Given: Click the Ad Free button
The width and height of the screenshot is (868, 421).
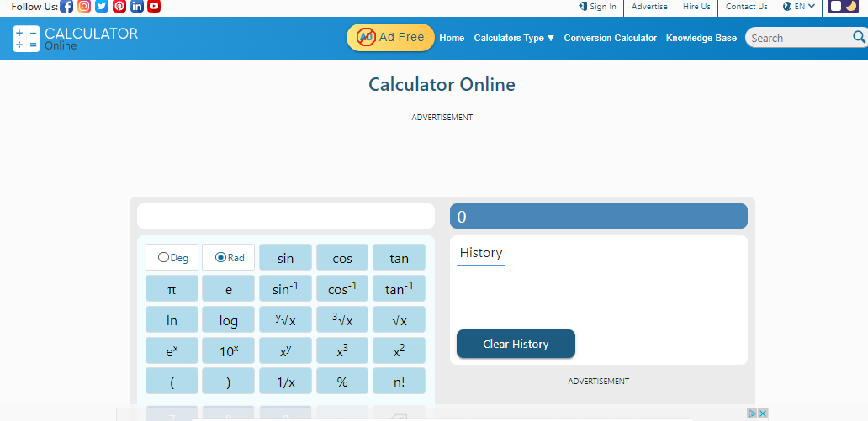Looking at the screenshot, I should tap(391, 38).
